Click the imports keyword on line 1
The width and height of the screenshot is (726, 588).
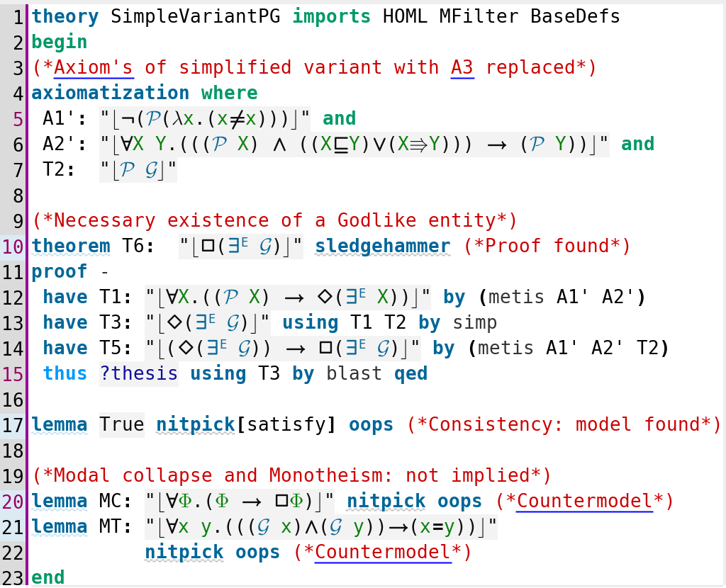click(331, 16)
